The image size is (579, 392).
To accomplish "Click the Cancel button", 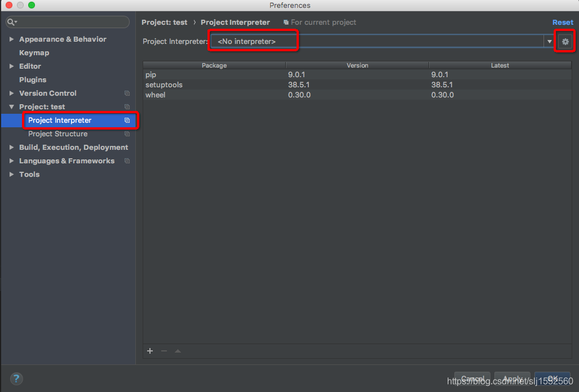I will tap(472, 378).
